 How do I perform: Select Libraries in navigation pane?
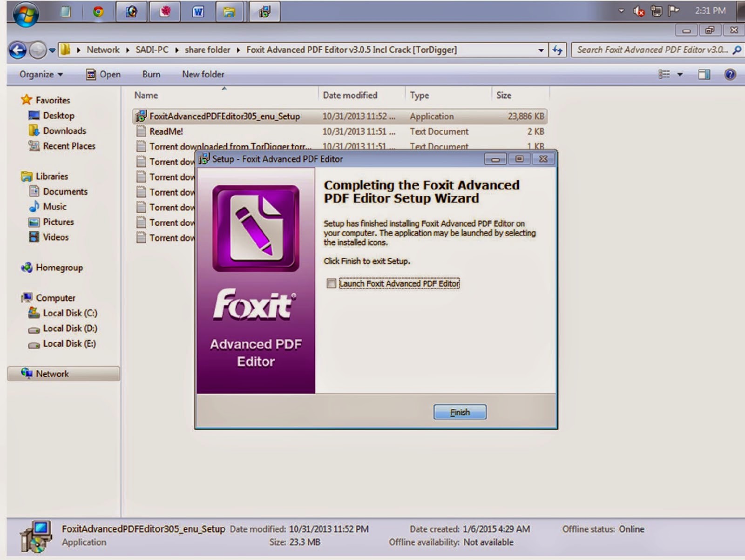[x=52, y=176]
